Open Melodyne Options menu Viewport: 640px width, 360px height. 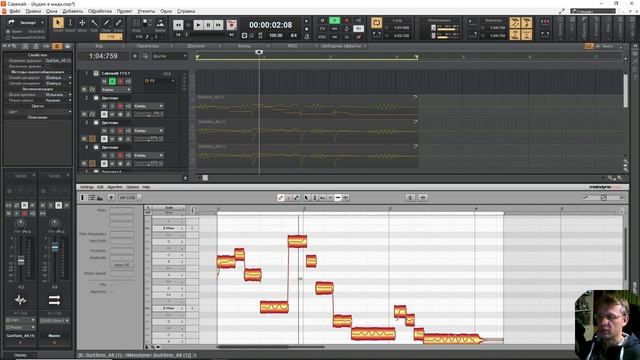point(132,187)
